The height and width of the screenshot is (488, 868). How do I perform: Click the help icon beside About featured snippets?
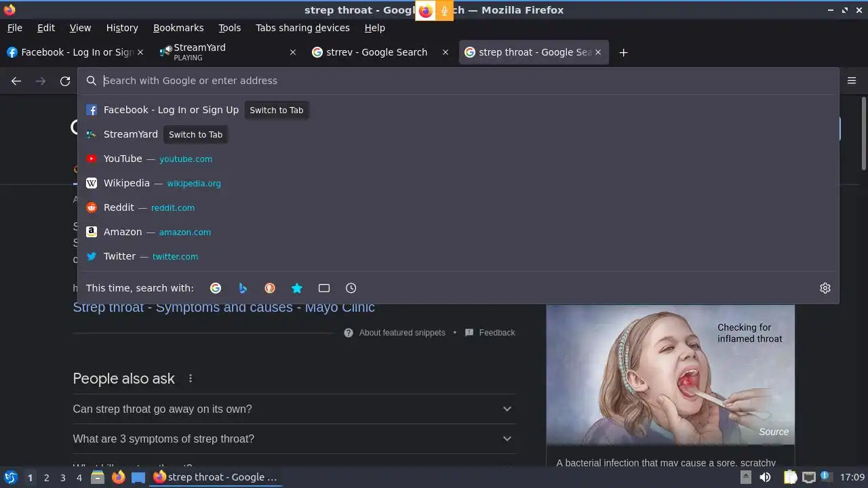(349, 333)
